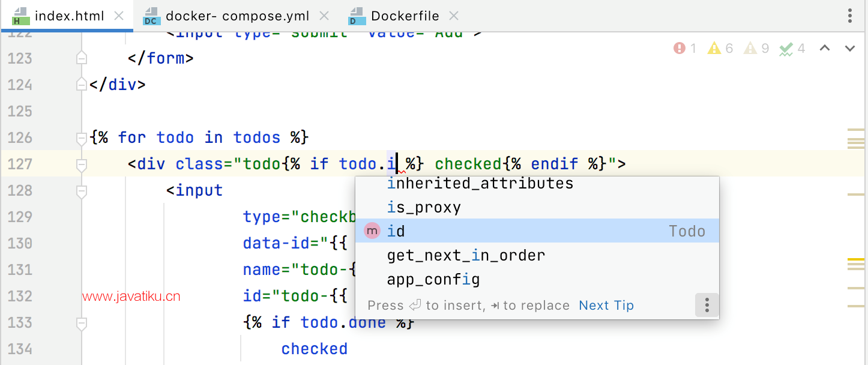868x365 pixels.
Task: Collapse the fold marker on line 124
Action: click(x=82, y=85)
